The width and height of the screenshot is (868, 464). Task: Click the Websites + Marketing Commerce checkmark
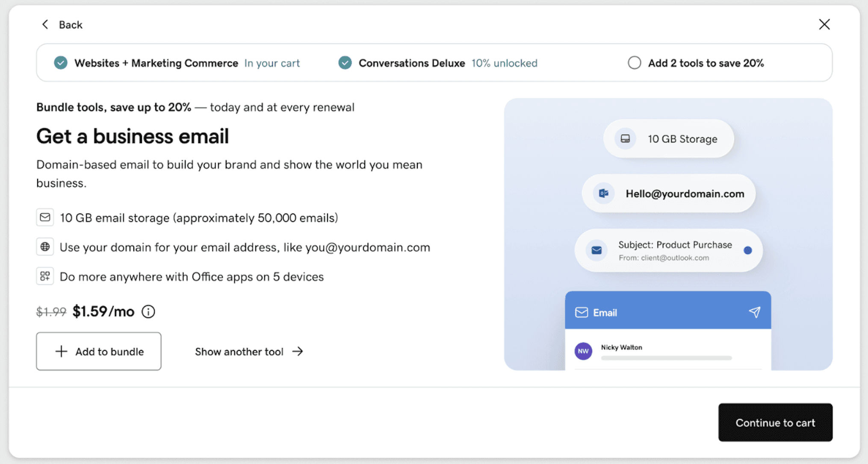tap(61, 63)
